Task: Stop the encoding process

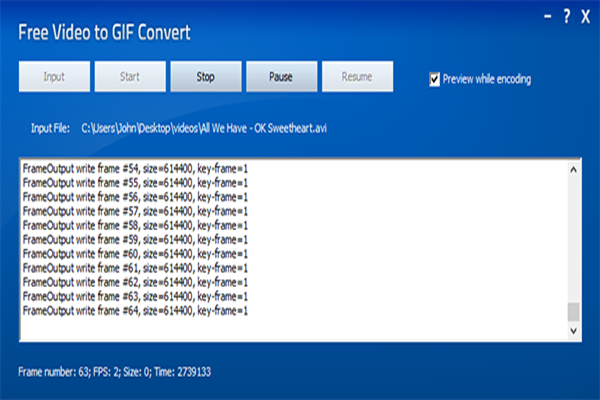Action: pyautogui.click(x=205, y=77)
